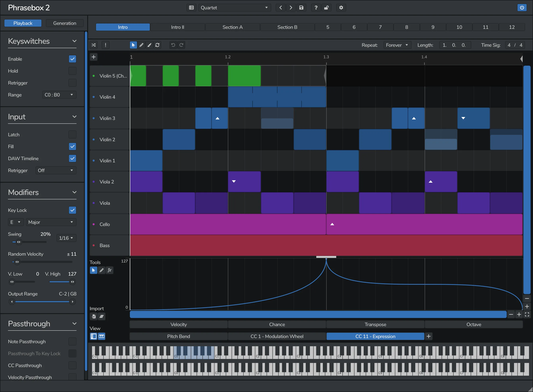Open settings with the gear icon
This screenshot has height=392, width=533.
pyautogui.click(x=341, y=8)
